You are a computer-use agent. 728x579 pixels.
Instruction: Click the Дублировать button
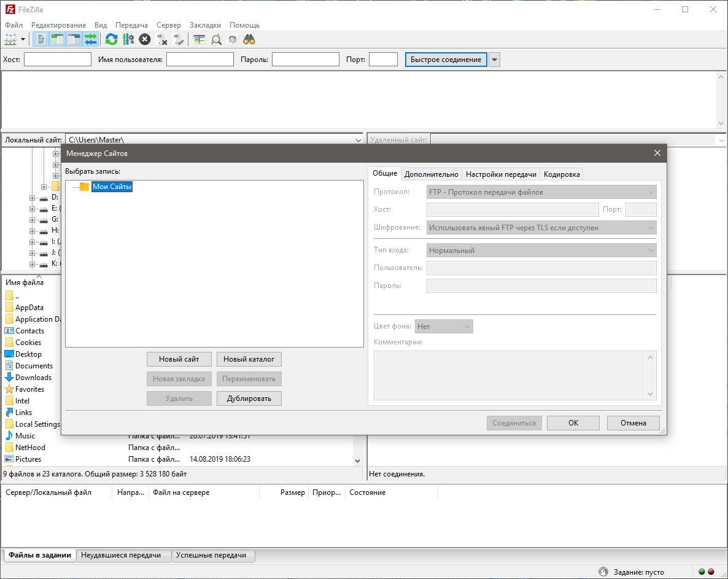[x=249, y=398]
